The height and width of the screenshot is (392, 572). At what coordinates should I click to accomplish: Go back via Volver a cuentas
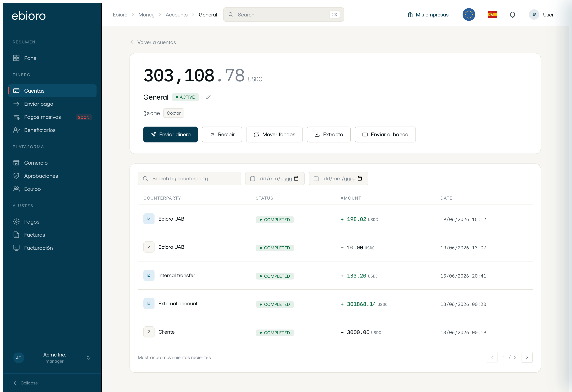[x=153, y=42]
